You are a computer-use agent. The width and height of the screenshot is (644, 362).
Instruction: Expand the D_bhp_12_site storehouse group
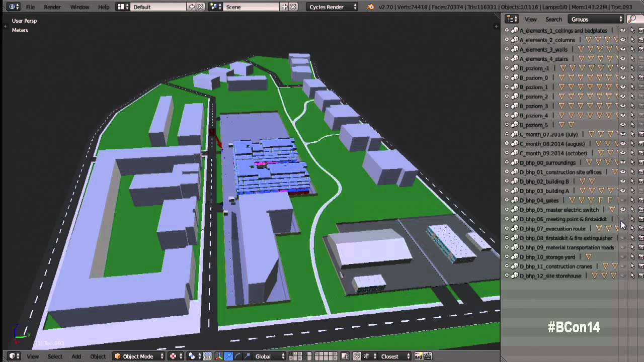(x=507, y=276)
